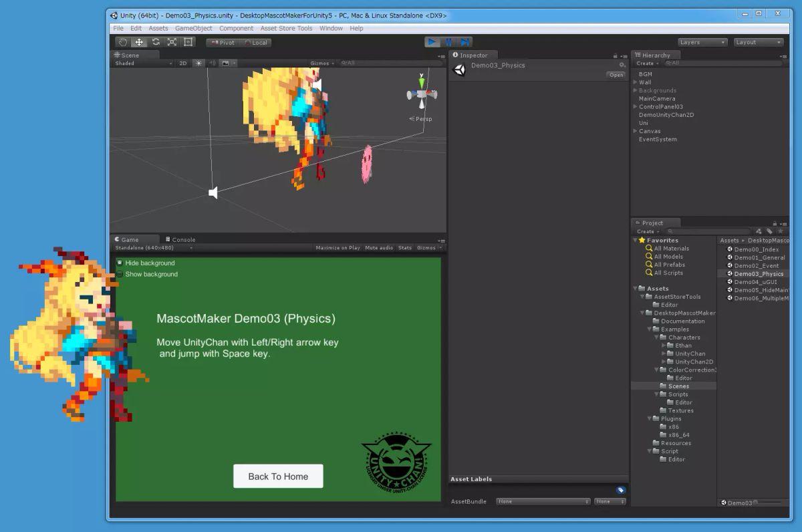Click the Back To Home button
The width and height of the screenshot is (802, 532).
click(x=278, y=477)
